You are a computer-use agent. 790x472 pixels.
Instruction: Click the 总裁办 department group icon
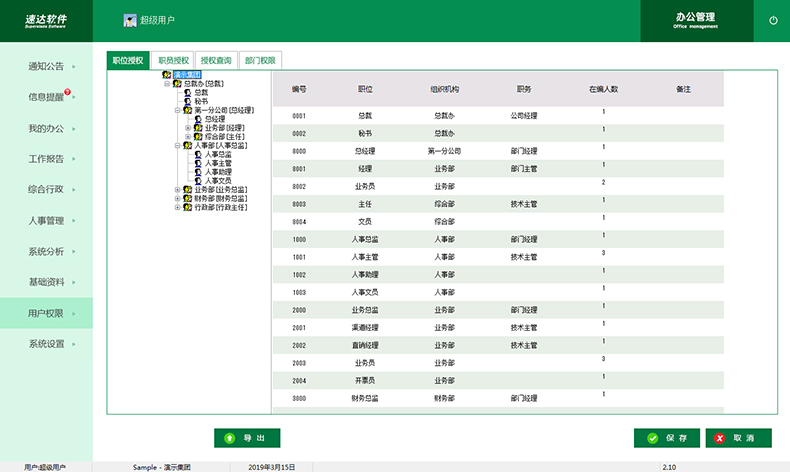[x=176, y=83]
